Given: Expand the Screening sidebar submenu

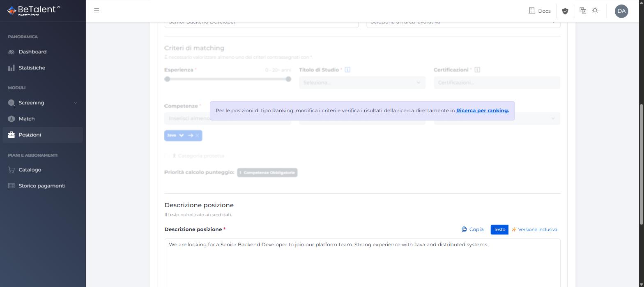Looking at the screenshot, I should (75, 103).
